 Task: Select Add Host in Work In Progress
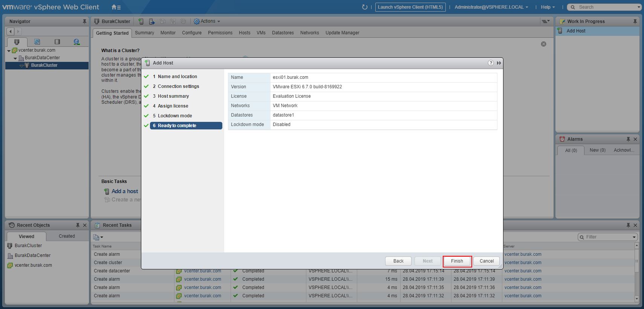597,31
